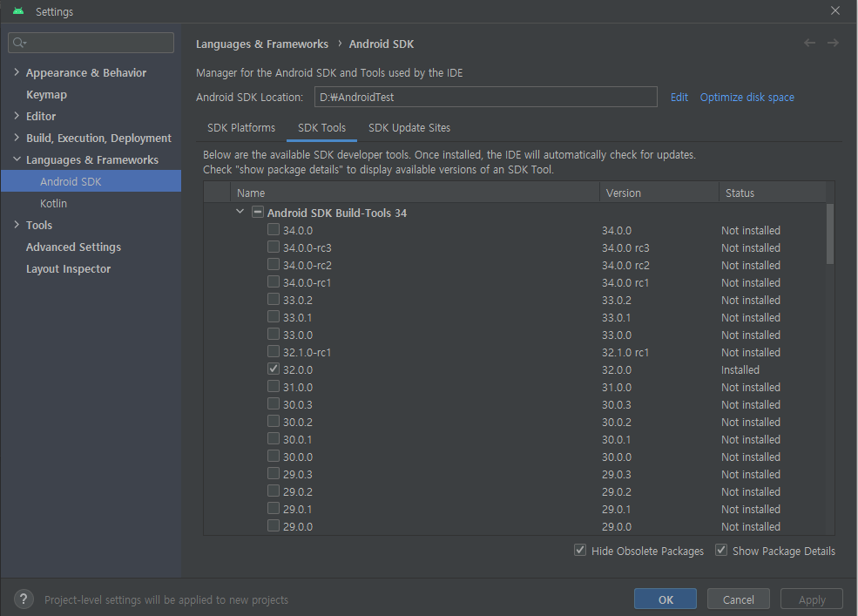Open Keymap settings
Image resolution: width=858 pixels, height=616 pixels.
click(46, 94)
